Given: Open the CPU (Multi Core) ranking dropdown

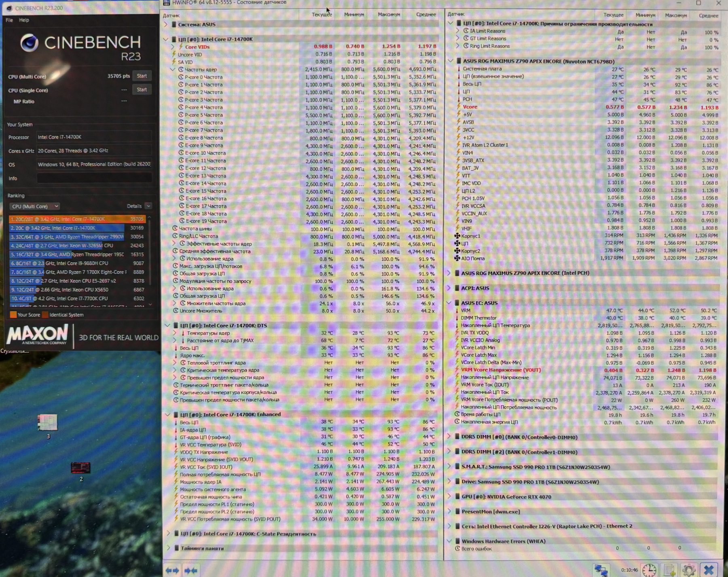Looking at the screenshot, I should pyautogui.click(x=35, y=206).
